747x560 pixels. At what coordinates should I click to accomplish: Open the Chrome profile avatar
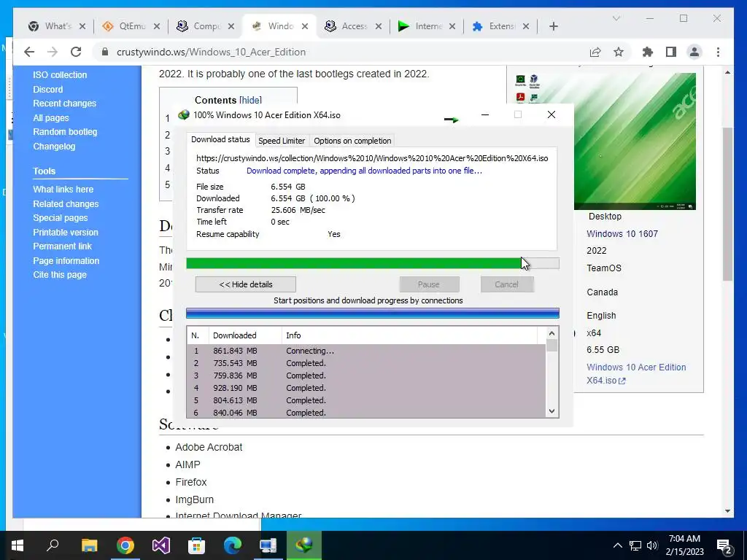point(694,52)
